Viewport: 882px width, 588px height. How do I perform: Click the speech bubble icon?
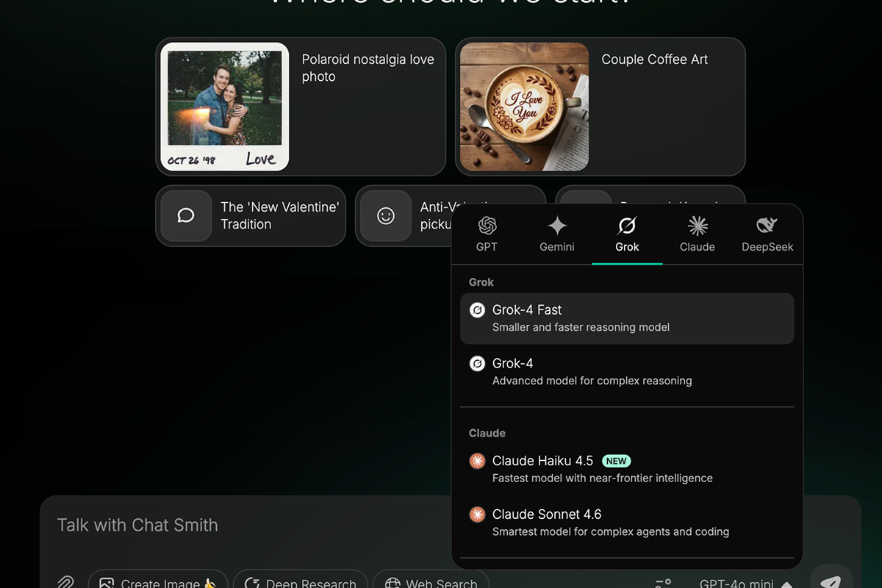(186, 216)
